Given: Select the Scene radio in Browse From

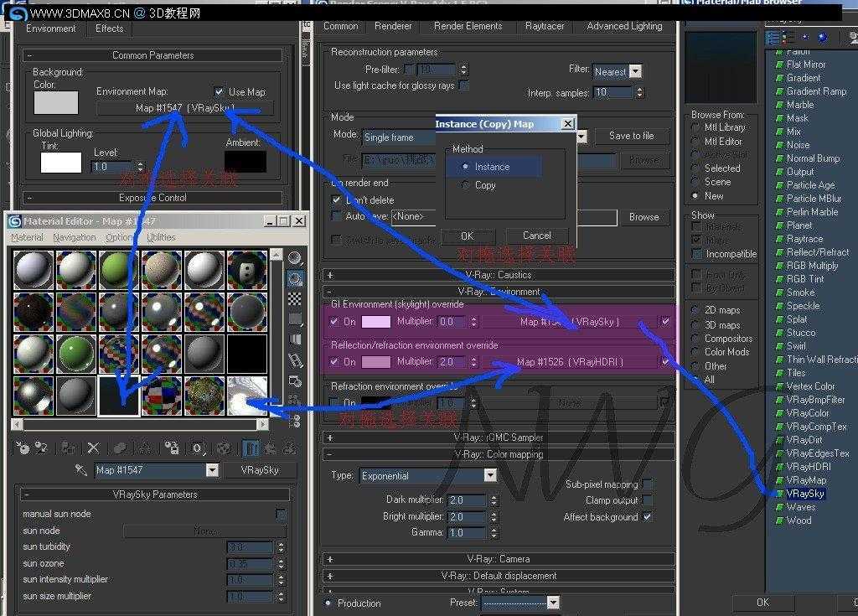Looking at the screenshot, I should [695, 182].
